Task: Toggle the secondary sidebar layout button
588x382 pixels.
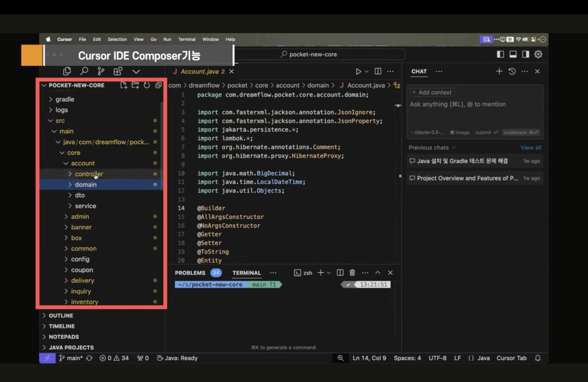Action: pyautogui.click(x=525, y=54)
